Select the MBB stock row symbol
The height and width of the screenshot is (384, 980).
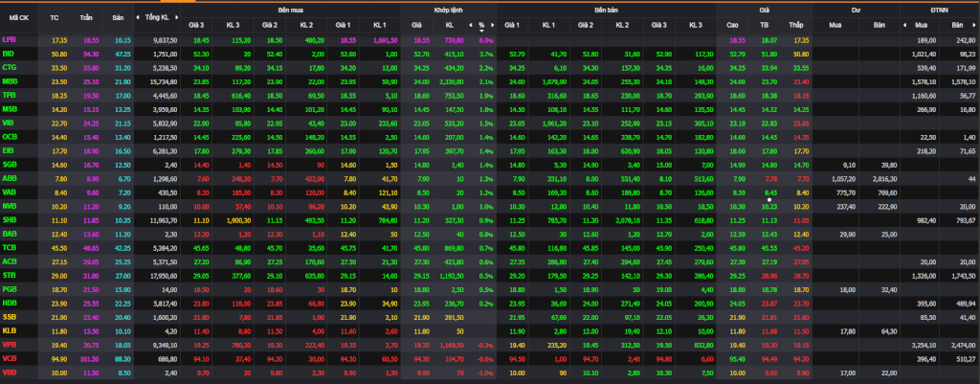point(10,80)
